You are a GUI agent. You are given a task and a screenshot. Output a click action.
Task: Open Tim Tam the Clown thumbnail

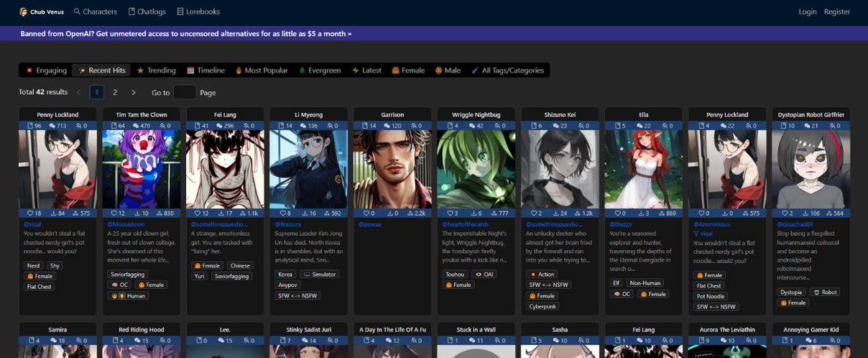coord(142,169)
